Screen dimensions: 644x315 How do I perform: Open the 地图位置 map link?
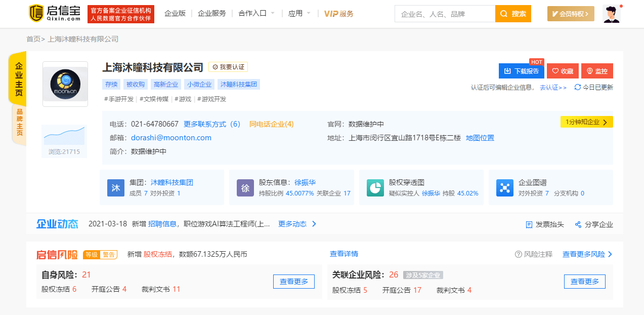[x=480, y=138]
